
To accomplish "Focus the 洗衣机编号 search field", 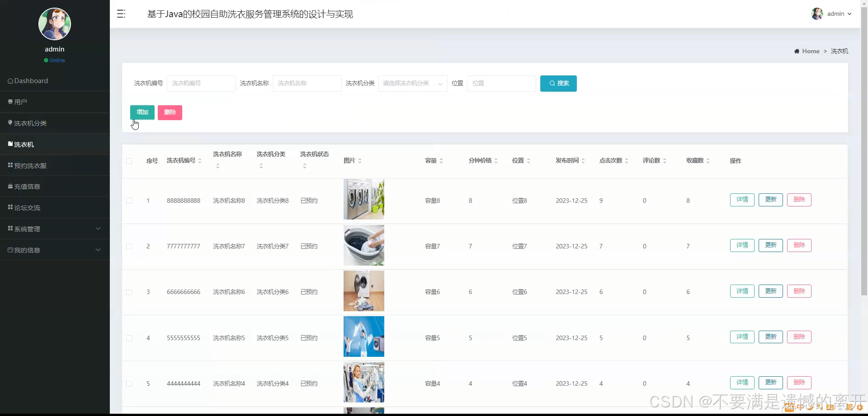I will [x=201, y=84].
